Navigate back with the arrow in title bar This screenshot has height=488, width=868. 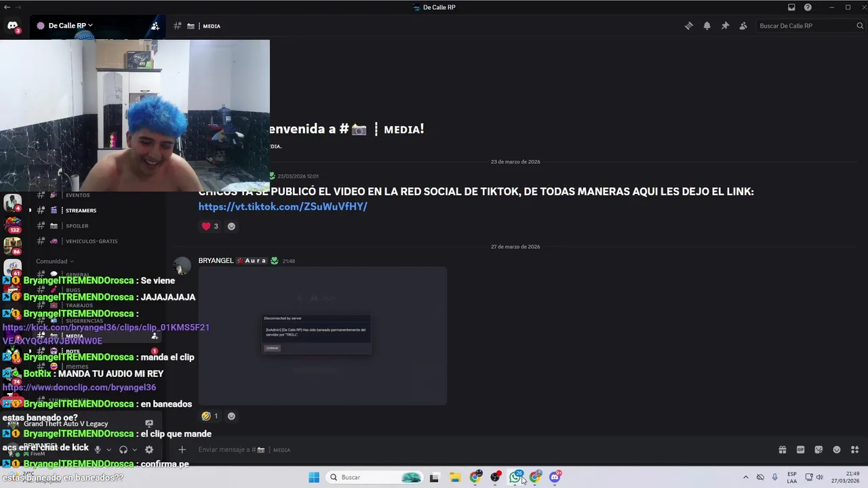7,7
